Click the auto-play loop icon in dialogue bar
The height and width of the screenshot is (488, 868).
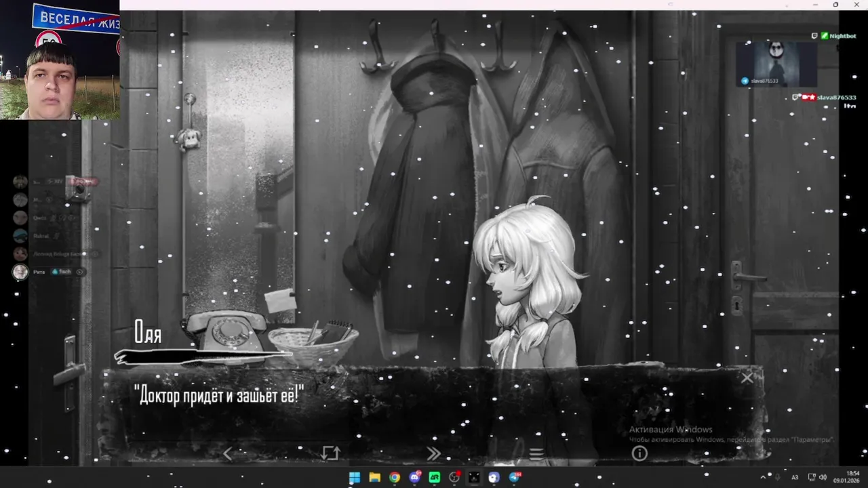tap(330, 453)
